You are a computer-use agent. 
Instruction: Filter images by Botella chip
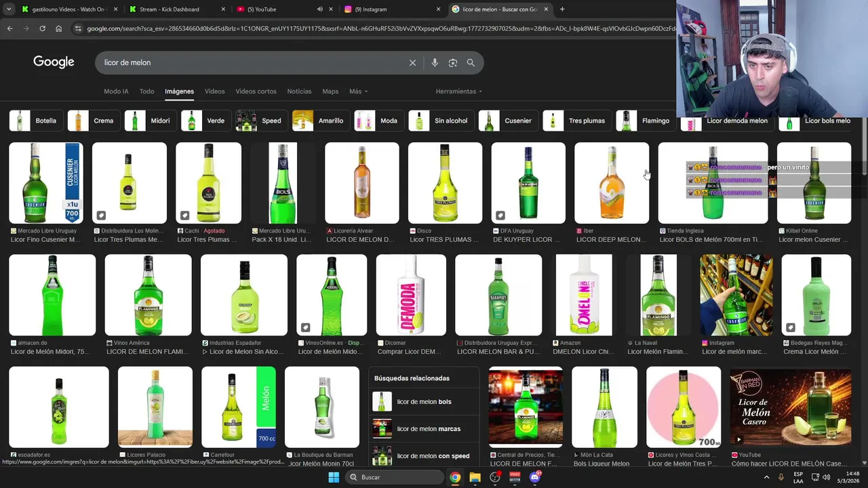click(37, 121)
